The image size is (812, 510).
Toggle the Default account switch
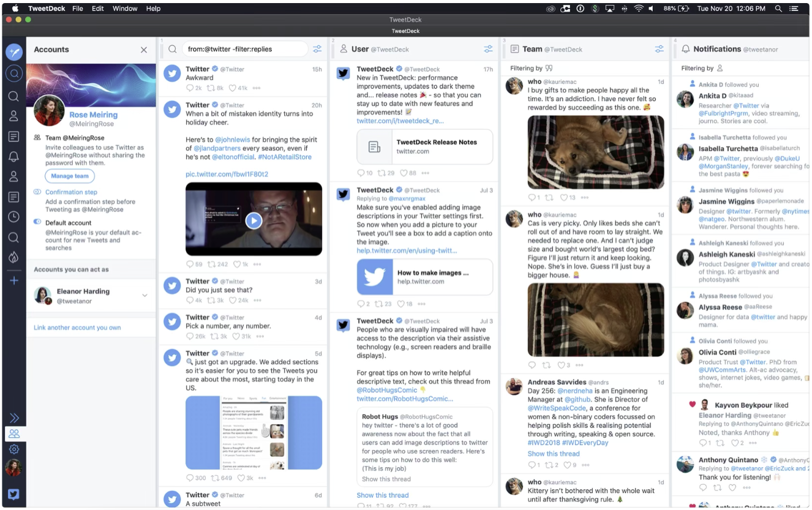click(x=37, y=222)
